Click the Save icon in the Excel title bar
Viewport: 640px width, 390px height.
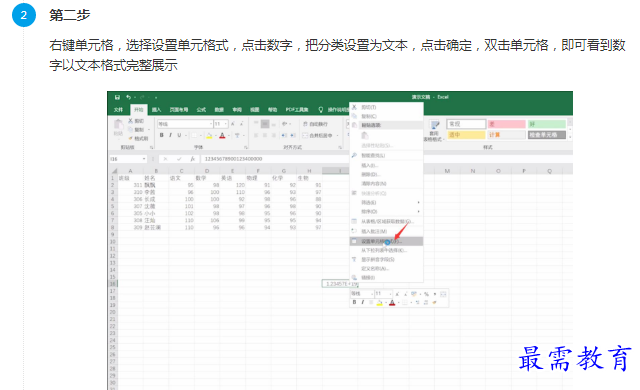tap(118, 97)
